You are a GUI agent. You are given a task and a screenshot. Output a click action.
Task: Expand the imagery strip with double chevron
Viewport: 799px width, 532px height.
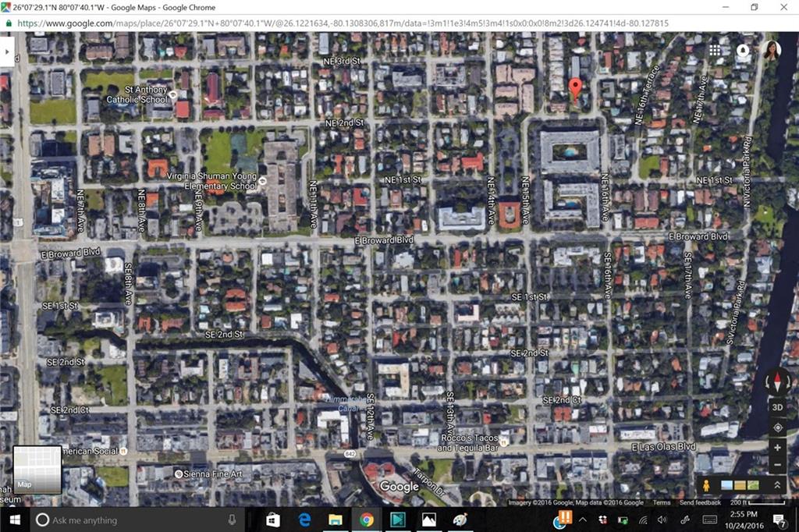click(x=776, y=485)
